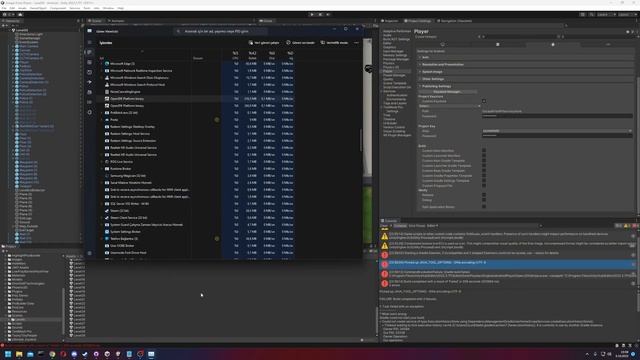Viewport: 640px width, 360px height.
Task: Click keystore password input field
Action: [x=557, y=116]
